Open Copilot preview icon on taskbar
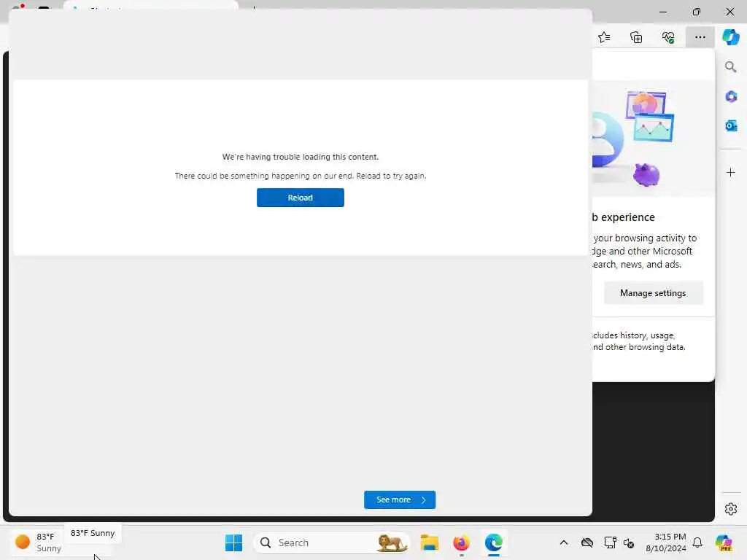This screenshot has width=747, height=560. point(724,542)
